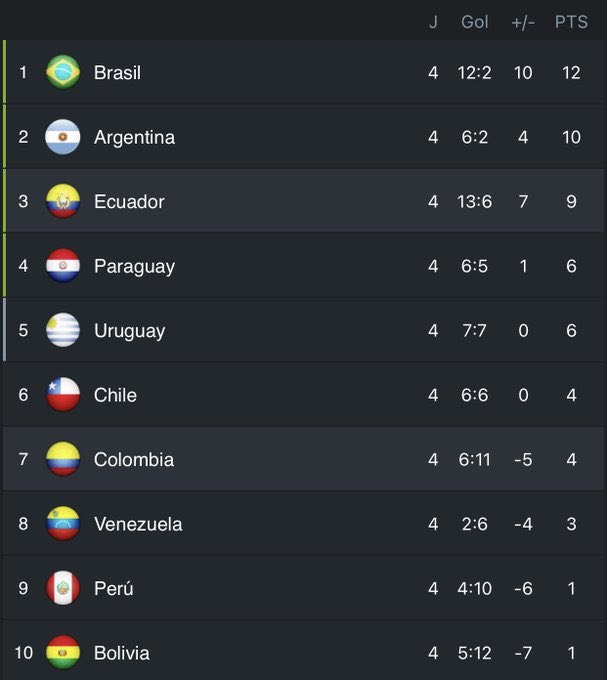Click the Argentina flag icon

[63, 137]
